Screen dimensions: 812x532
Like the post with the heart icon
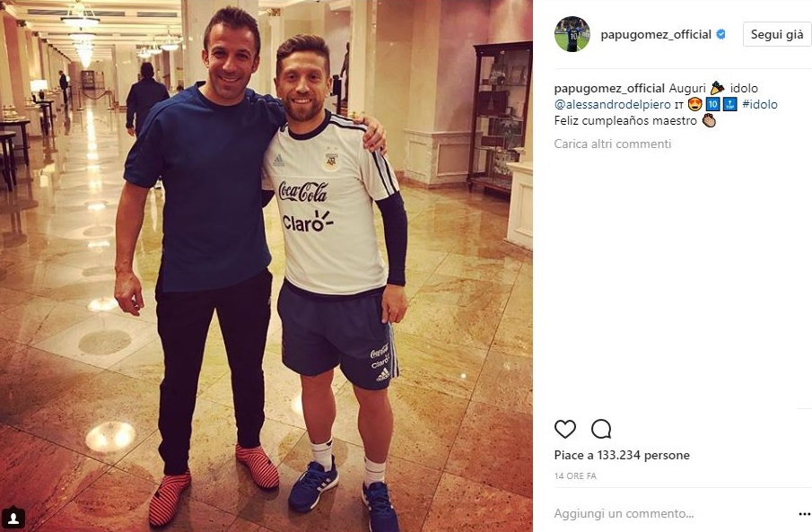[565, 429]
